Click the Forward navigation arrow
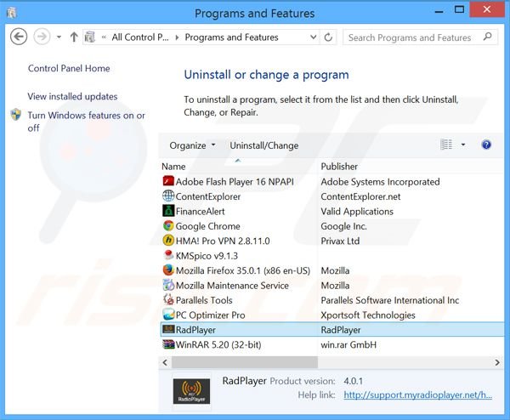Viewport: 510px width, 420px height. [42, 37]
